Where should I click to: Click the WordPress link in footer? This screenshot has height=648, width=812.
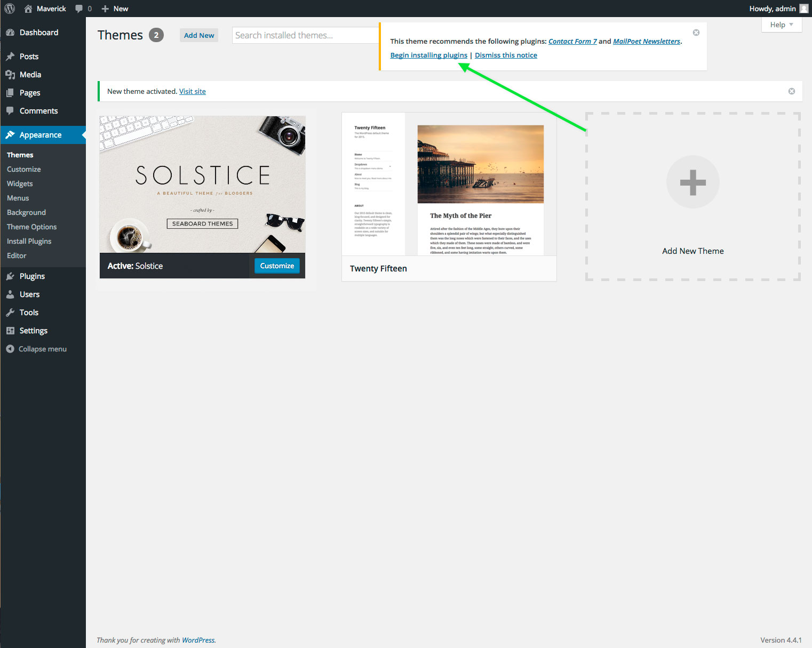198,640
